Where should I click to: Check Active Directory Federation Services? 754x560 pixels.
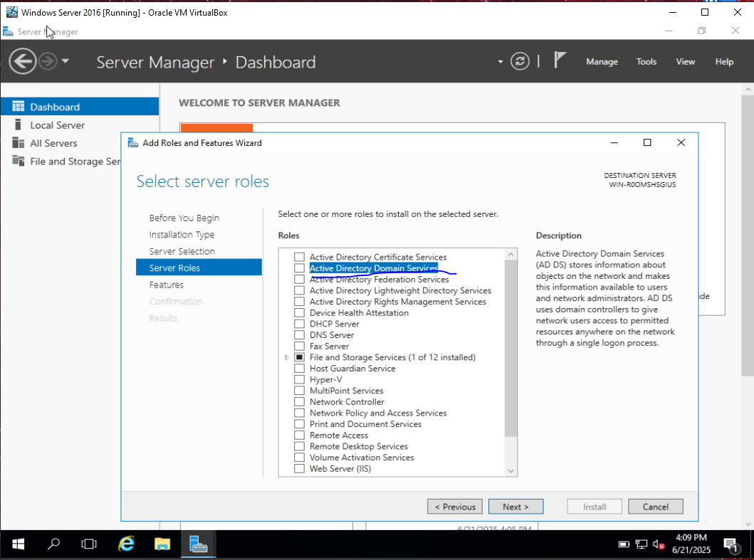pos(299,279)
